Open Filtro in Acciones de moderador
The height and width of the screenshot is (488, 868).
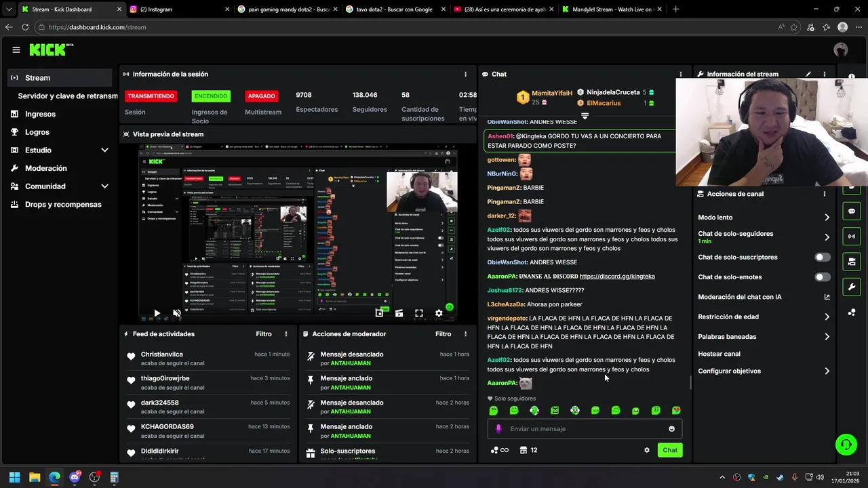click(x=443, y=334)
